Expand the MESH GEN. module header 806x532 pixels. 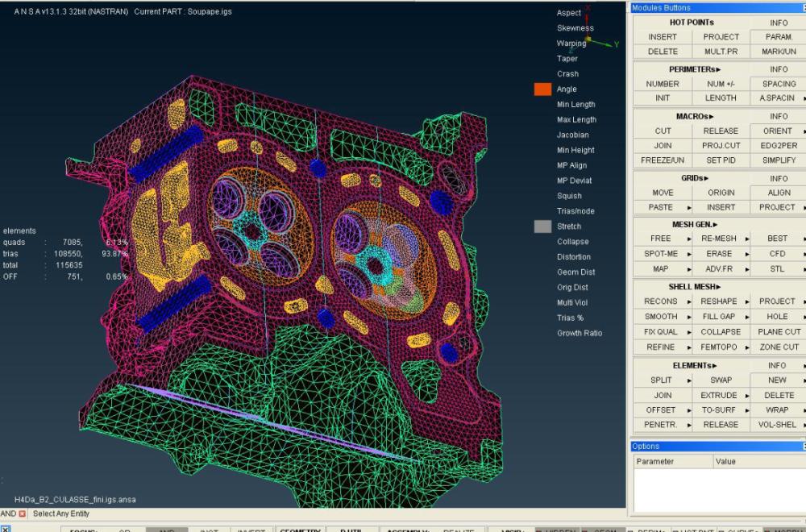tap(694, 224)
